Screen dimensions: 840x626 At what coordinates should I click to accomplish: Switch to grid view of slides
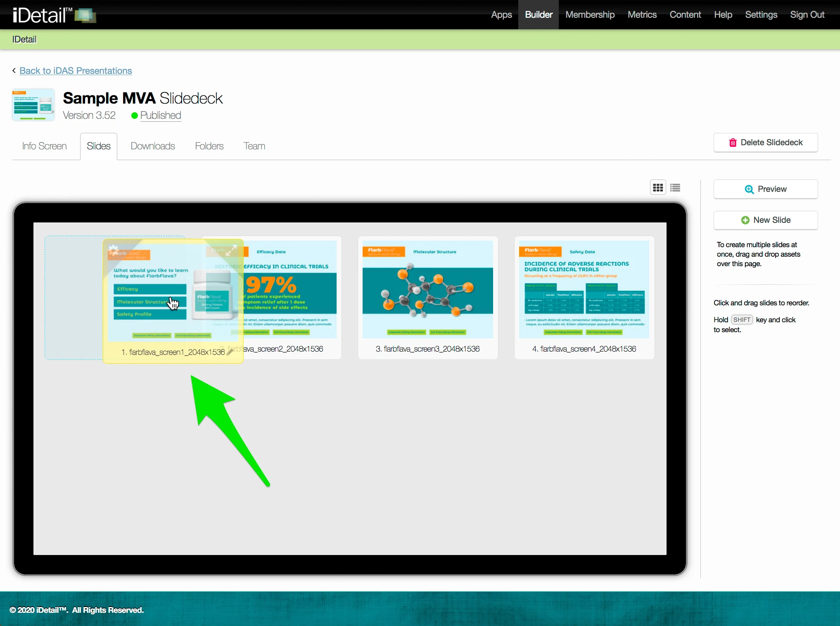(x=658, y=188)
